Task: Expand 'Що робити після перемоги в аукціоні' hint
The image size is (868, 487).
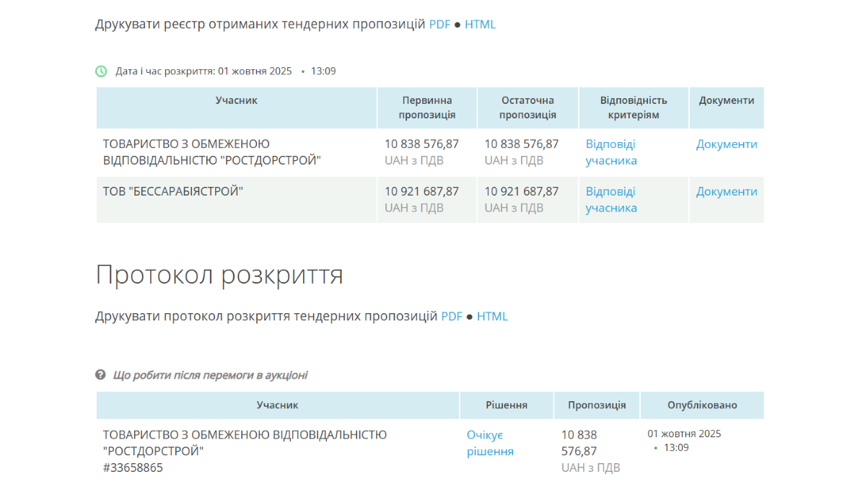Action: [210, 375]
